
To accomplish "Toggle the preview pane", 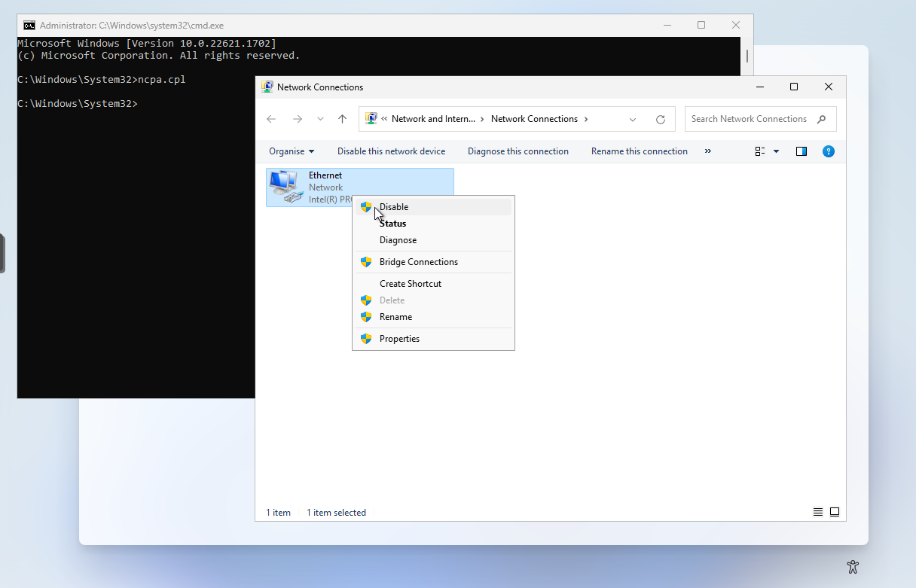I will [801, 151].
